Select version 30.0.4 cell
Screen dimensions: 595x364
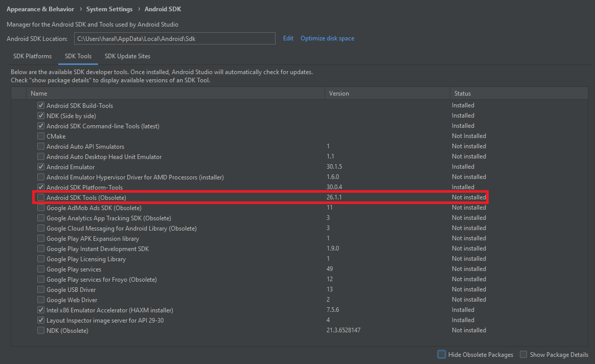[x=334, y=187]
